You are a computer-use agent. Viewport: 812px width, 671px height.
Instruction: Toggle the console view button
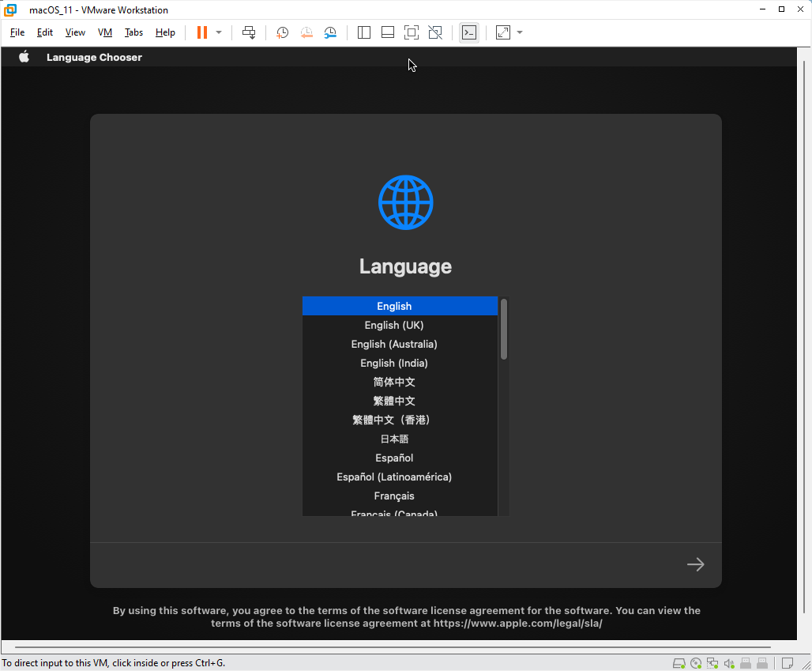pyautogui.click(x=469, y=32)
